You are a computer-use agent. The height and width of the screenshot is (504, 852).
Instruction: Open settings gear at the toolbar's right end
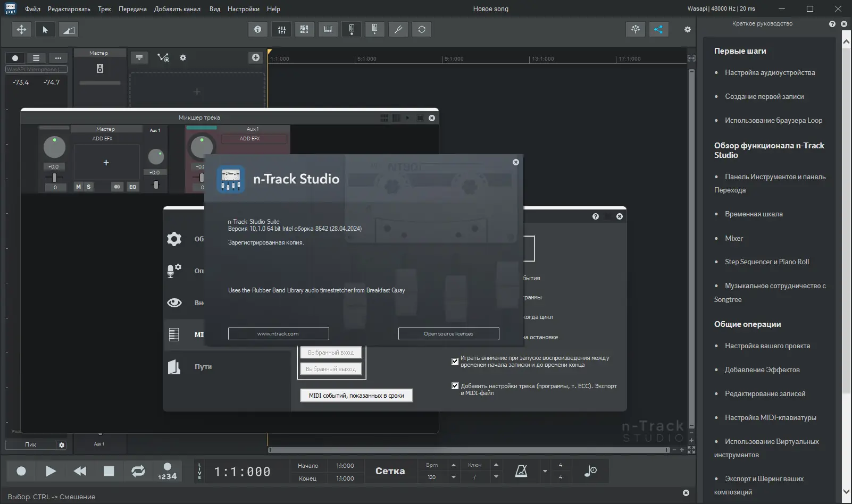point(688,30)
